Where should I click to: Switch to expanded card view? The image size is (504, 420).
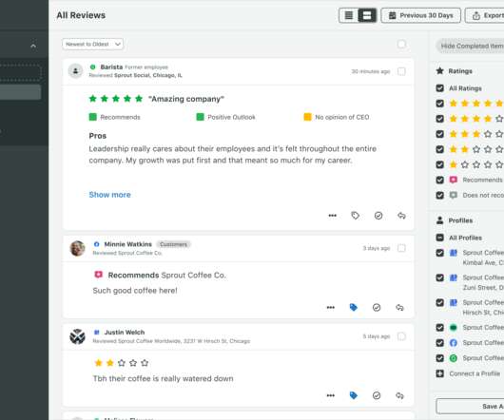(x=367, y=15)
